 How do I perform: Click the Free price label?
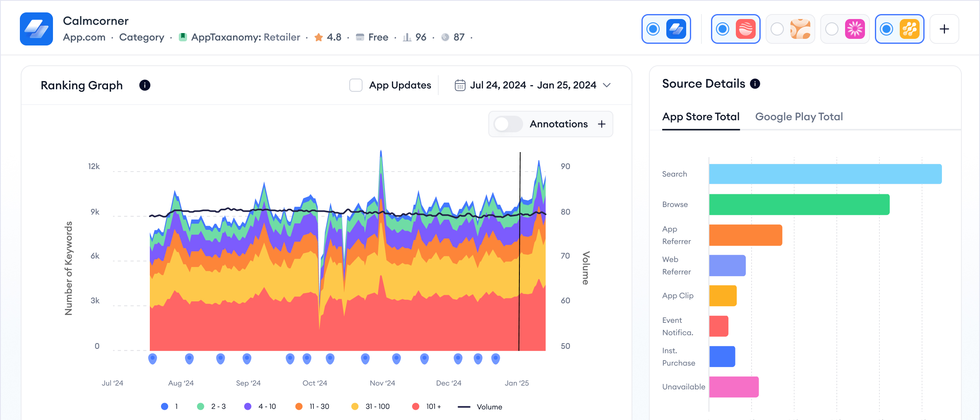click(378, 37)
